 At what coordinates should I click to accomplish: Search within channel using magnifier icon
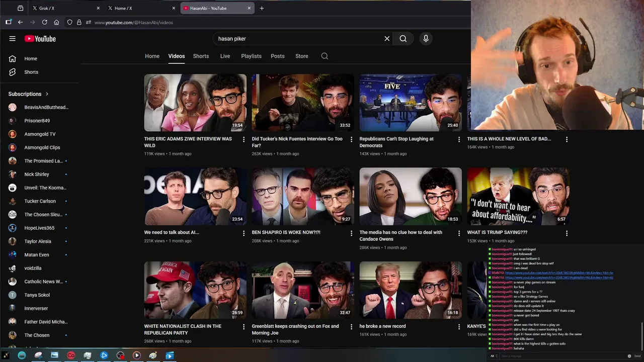(325, 56)
